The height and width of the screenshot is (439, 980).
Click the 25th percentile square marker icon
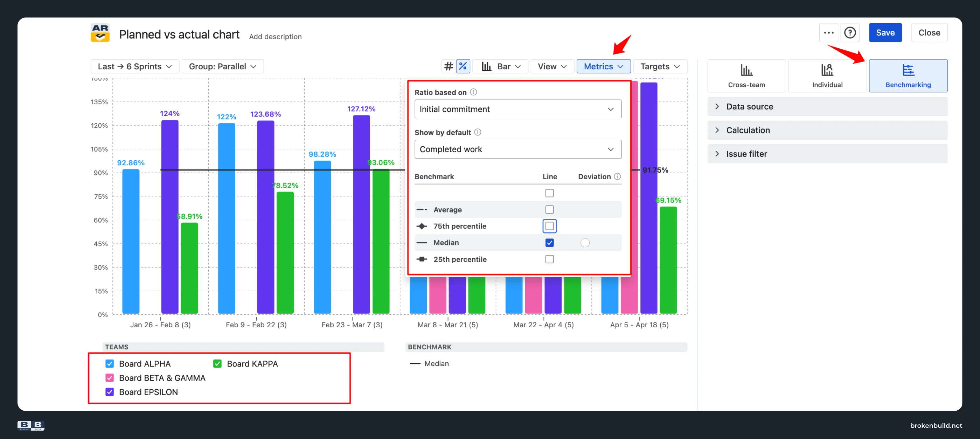click(422, 259)
